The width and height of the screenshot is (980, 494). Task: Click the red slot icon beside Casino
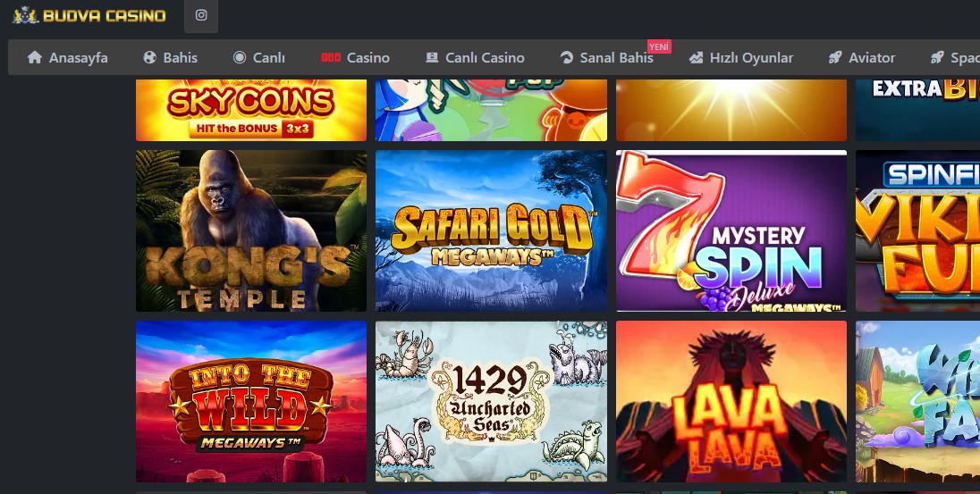331,57
